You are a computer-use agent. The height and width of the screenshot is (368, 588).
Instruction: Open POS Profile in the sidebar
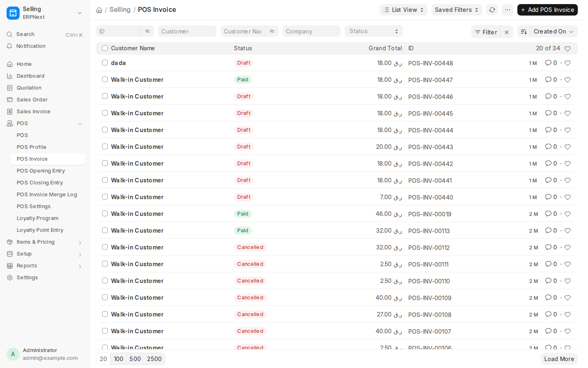click(x=48, y=147)
